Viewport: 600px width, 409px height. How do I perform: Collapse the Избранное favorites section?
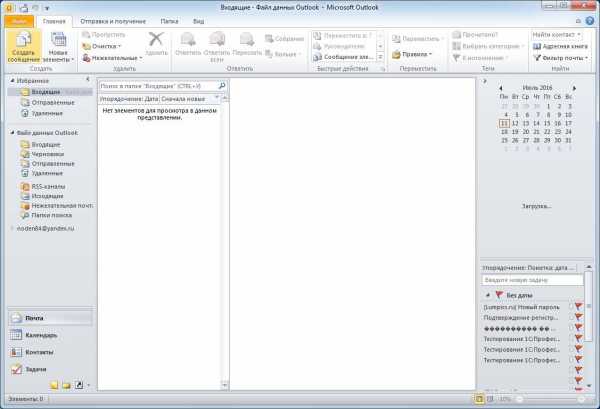(x=13, y=81)
